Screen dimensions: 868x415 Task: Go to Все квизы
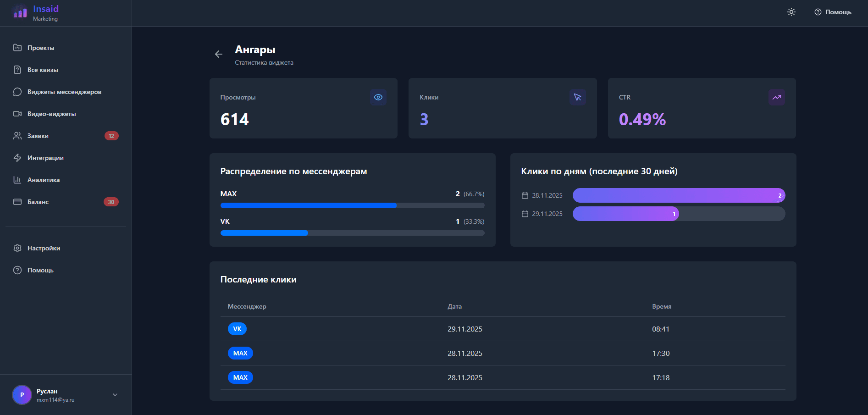43,70
